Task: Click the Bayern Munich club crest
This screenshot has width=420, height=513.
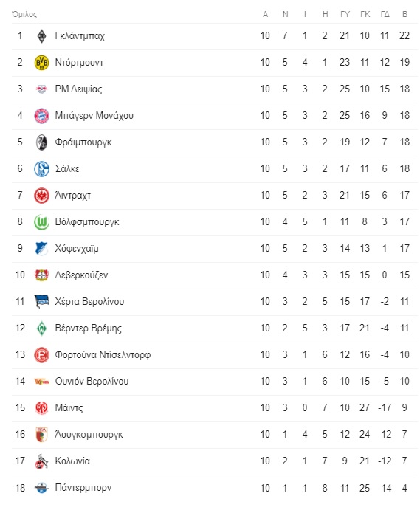Action: click(x=41, y=116)
